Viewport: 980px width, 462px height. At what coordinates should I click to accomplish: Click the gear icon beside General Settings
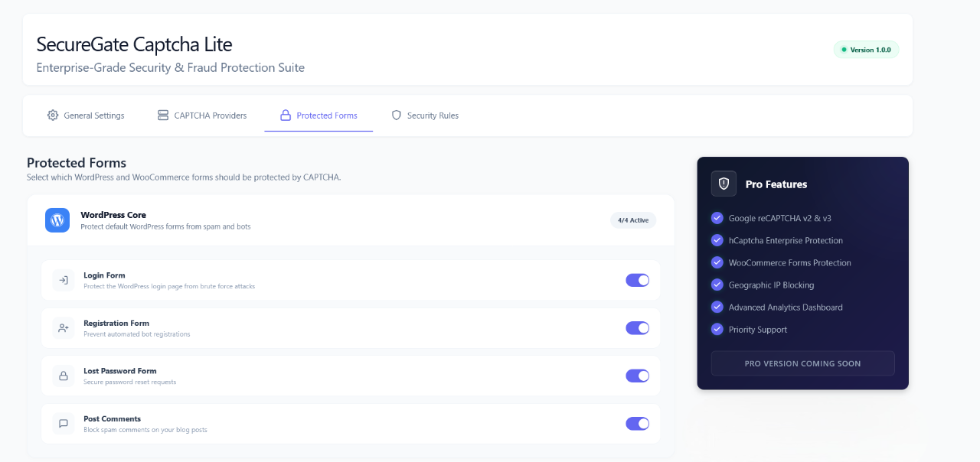(53, 115)
